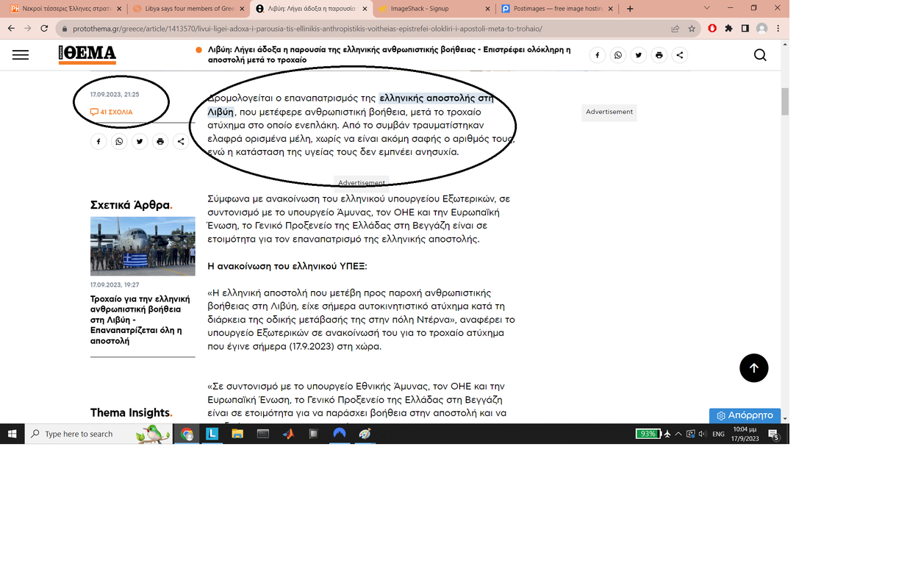Open File Explorer from the taskbar
The width and height of the screenshot is (907, 588).
tap(237, 434)
